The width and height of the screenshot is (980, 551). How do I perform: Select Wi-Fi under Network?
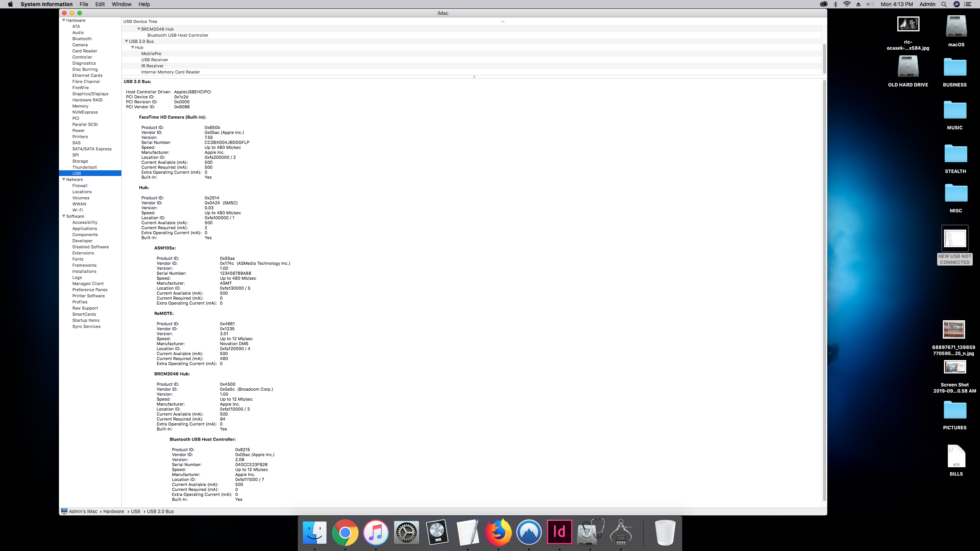point(77,210)
